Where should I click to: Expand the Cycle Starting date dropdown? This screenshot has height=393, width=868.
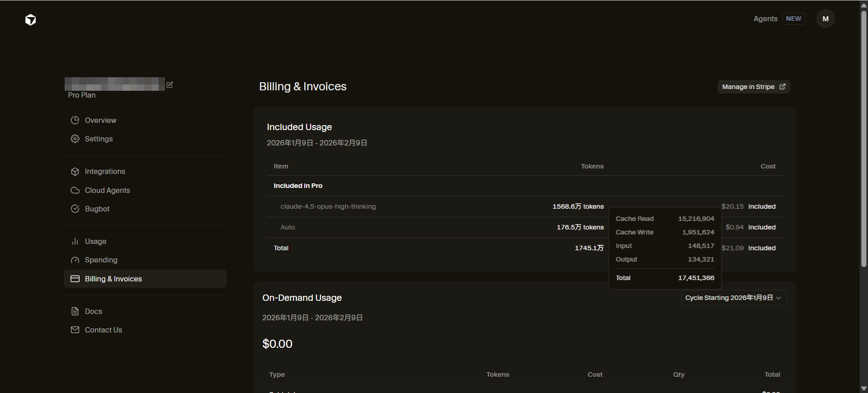click(733, 298)
